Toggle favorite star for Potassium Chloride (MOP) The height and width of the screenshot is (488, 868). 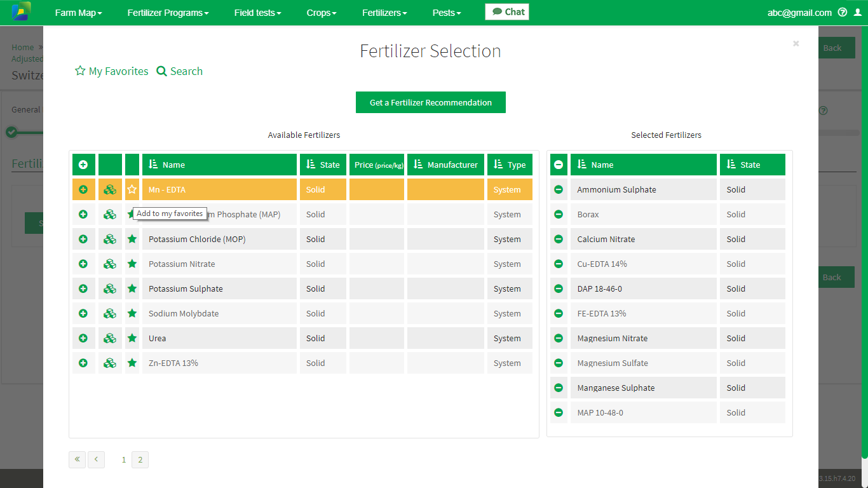coord(132,239)
